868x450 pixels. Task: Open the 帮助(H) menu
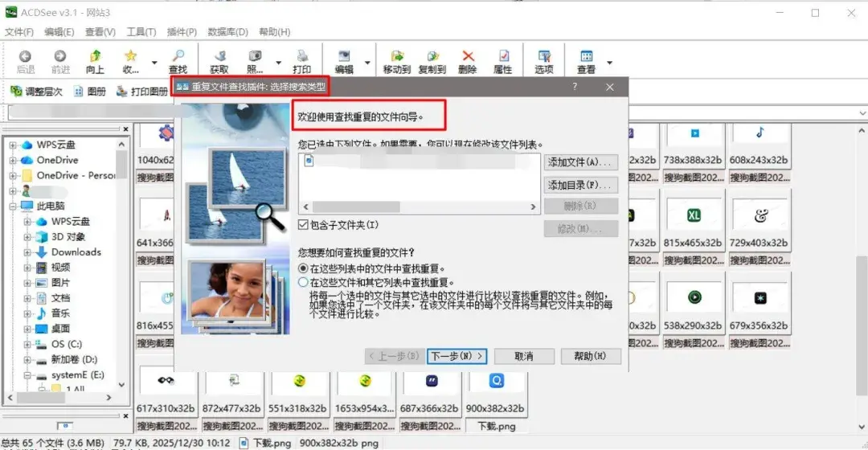(x=275, y=32)
